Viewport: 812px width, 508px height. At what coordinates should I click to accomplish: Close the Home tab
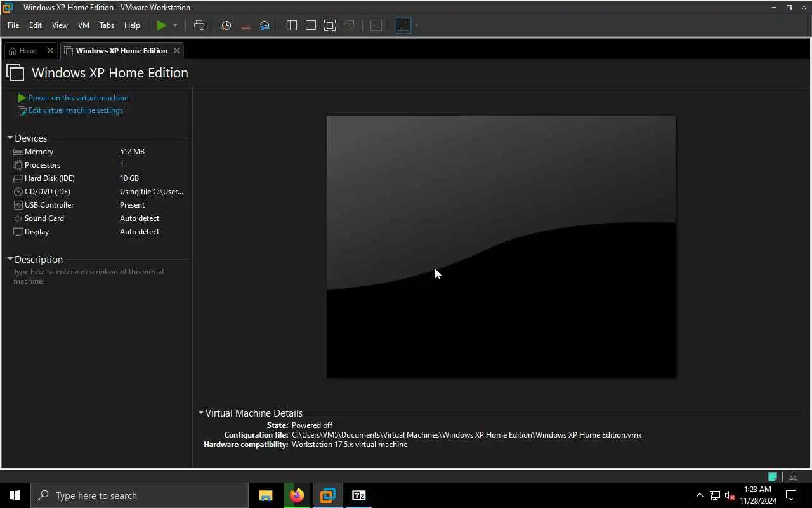coord(51,51)
